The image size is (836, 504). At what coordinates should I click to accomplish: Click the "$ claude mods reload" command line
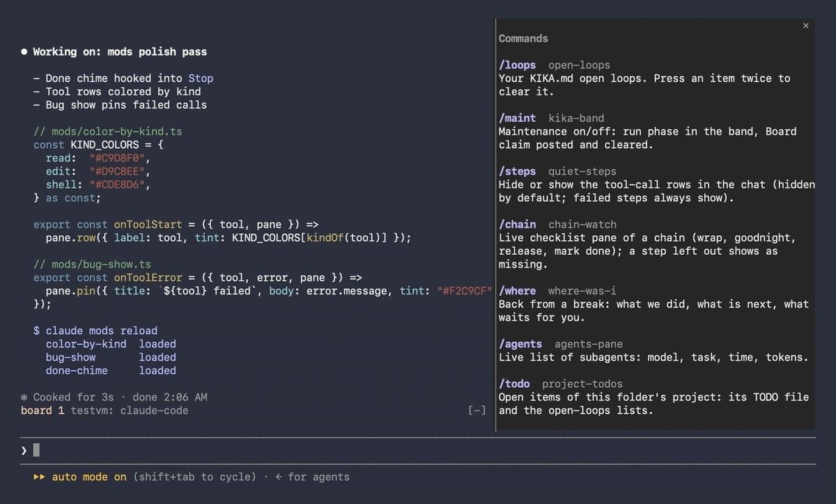tap(95, 331)
